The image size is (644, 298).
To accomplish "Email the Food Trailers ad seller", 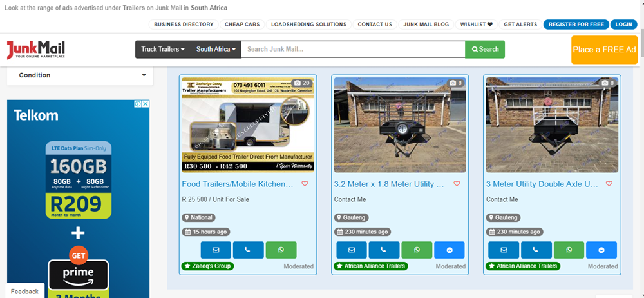I will click(x=215, y=250).
